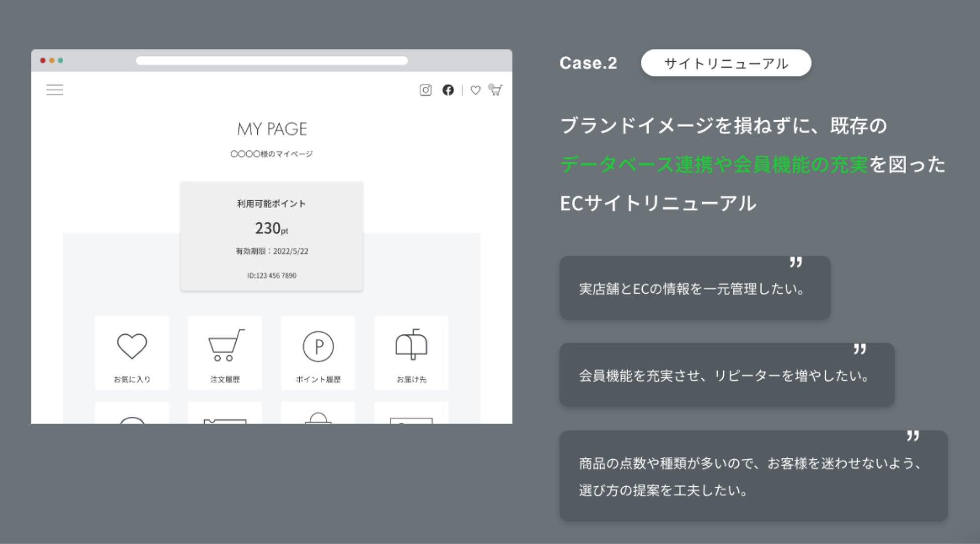Open the お気に入り heart tile
Screen dimensions: 980x544
click(132, 353)
